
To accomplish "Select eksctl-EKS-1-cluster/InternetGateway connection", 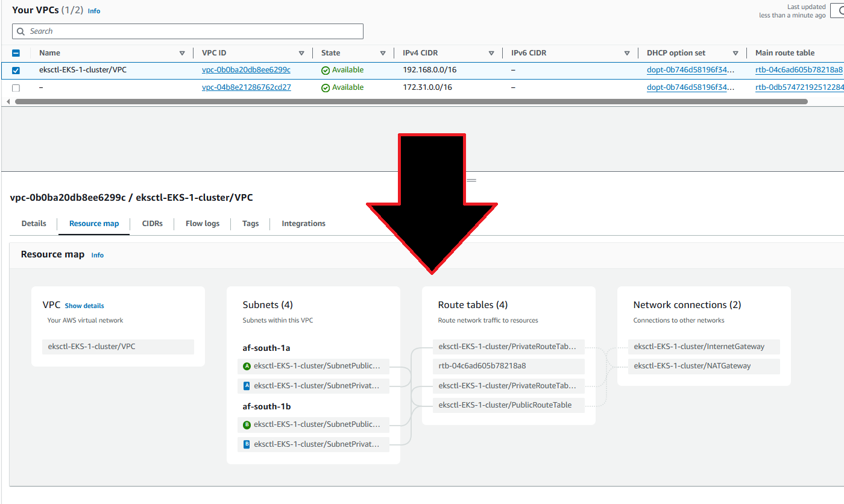I will point(704,347).
